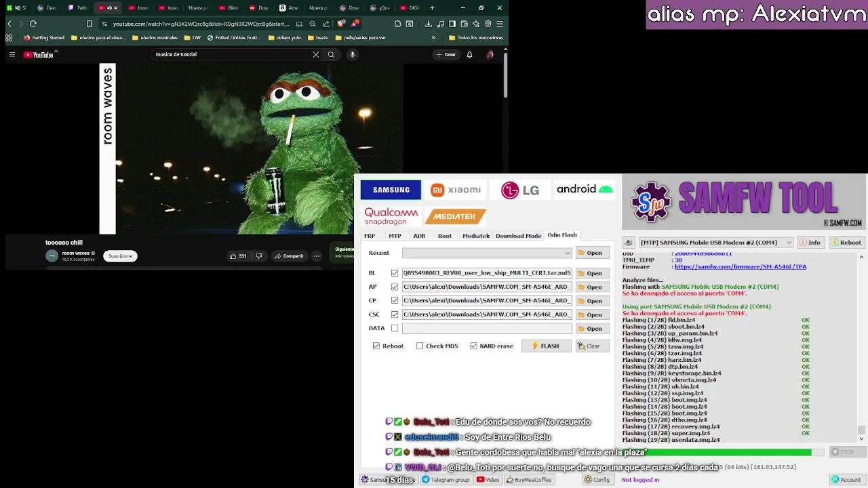The width and height of the screenshot is (868, 488).
Task: Open Brave Shields lion icon
Action: point(340,24)
